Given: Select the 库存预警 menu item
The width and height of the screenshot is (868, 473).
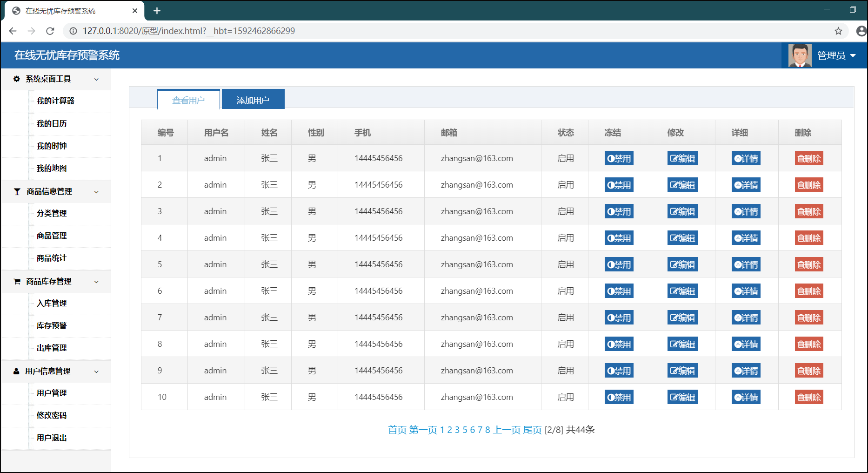Looking at the screenshot, I should click(x=51, y=325).
